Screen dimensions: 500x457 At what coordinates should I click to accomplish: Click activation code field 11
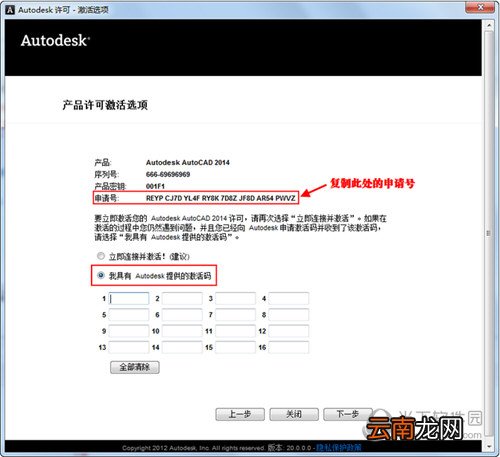point(235,331)
